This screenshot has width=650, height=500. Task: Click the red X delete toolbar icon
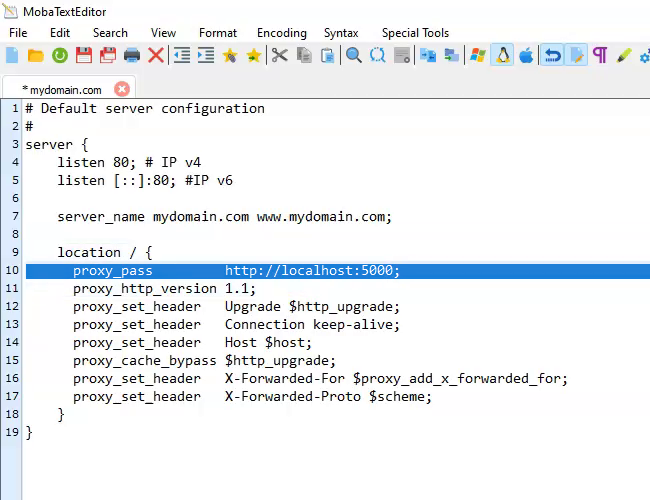(x=156, y=55)
